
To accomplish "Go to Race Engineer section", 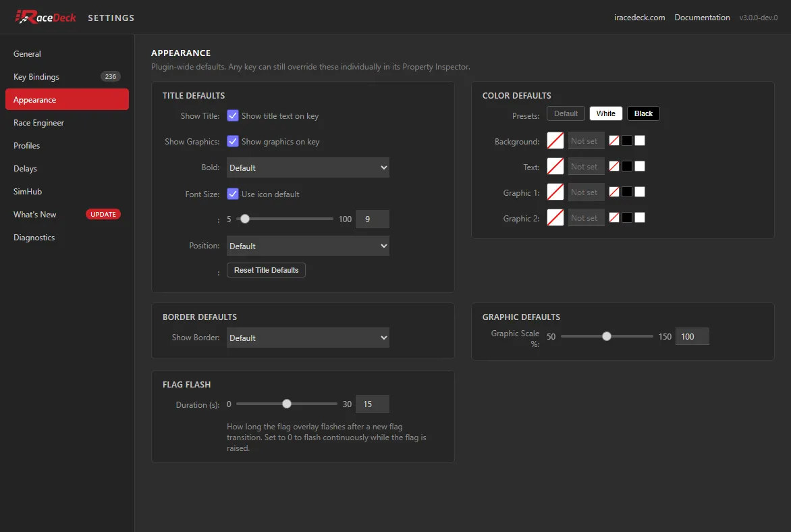I will click(x=67, y=123).
